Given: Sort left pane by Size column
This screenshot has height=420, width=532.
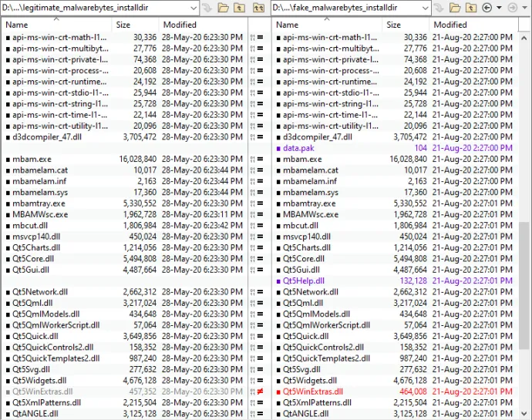Looking at the screenshot, I should (135, 25).
